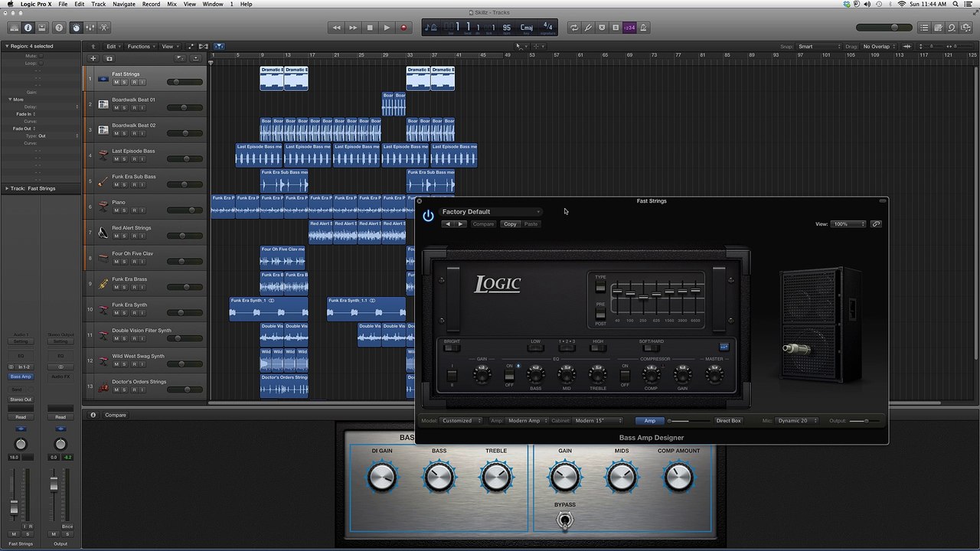Select the Direct Box button
The image size is (980, 551).
pyautogui.click(x=728, y=421)
